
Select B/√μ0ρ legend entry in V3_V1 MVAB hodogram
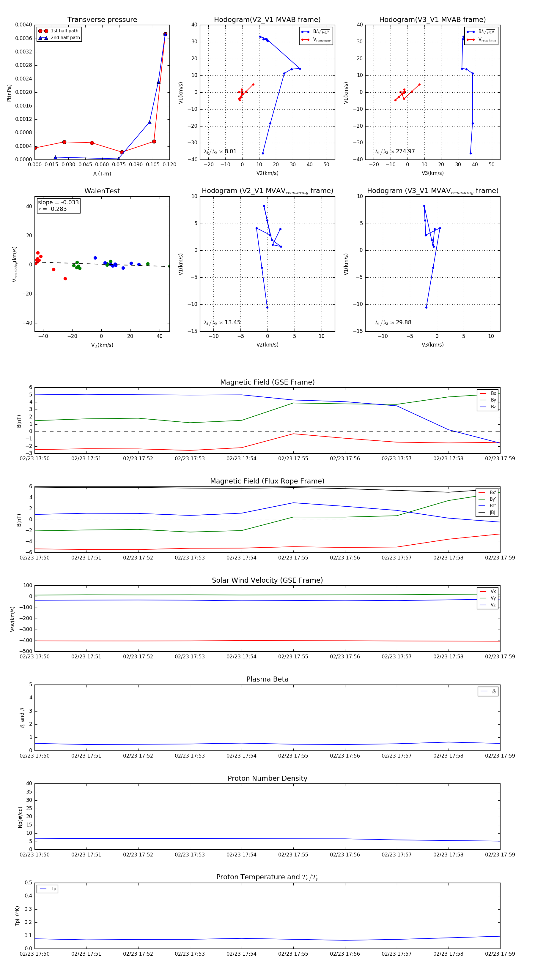[x=481, y=32]
